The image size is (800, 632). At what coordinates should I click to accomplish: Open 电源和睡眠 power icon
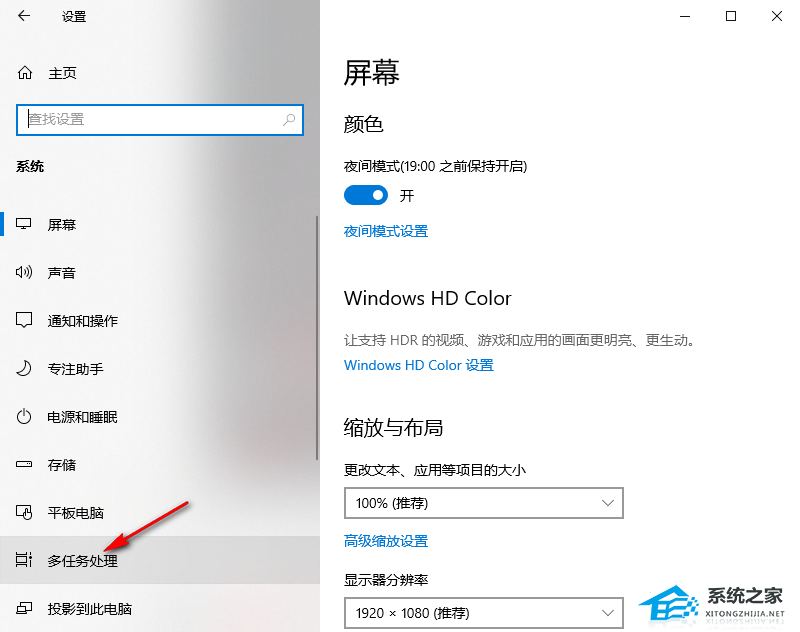point(24,417)
